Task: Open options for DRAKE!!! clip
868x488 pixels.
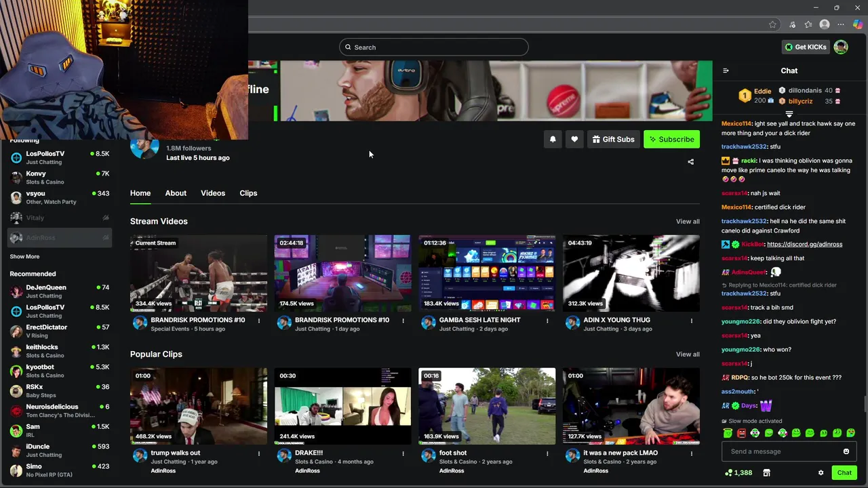Action: coord(403,453)
